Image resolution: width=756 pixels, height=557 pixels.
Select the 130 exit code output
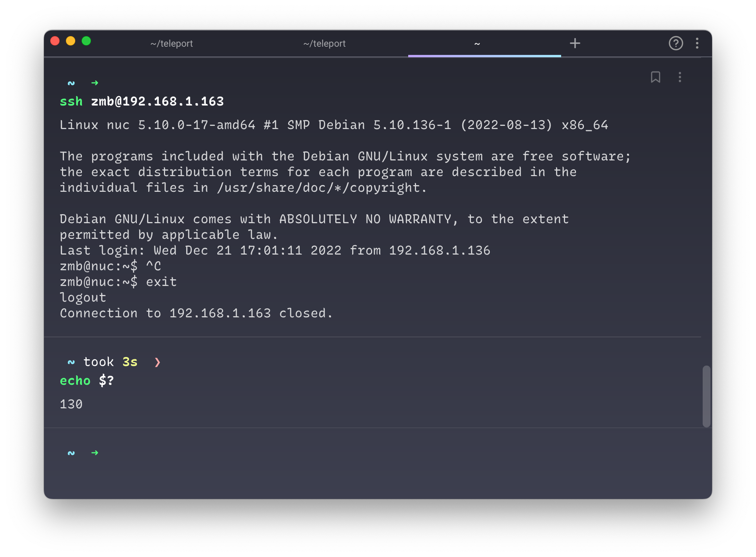71,404
